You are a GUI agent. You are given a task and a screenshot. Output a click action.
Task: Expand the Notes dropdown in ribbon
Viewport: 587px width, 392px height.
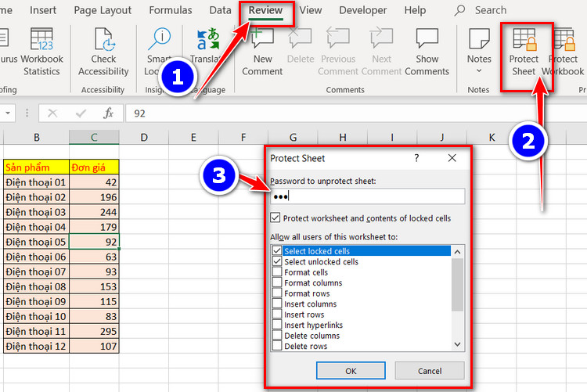point(479,70)
